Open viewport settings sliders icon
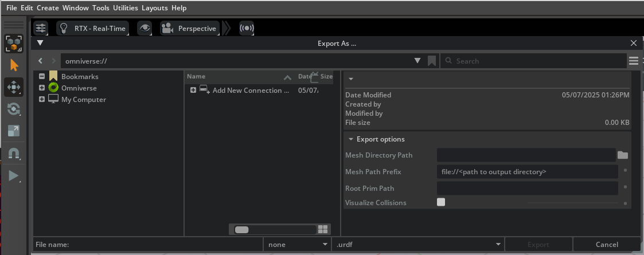Image resolution: width=644 pixels, height=255 pixels. click(x=40, y=28)
